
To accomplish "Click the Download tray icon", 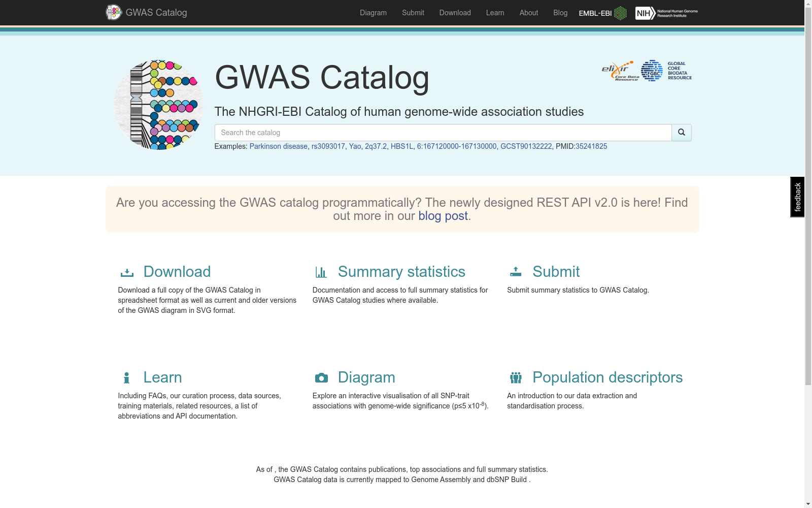I will [127, 272].
